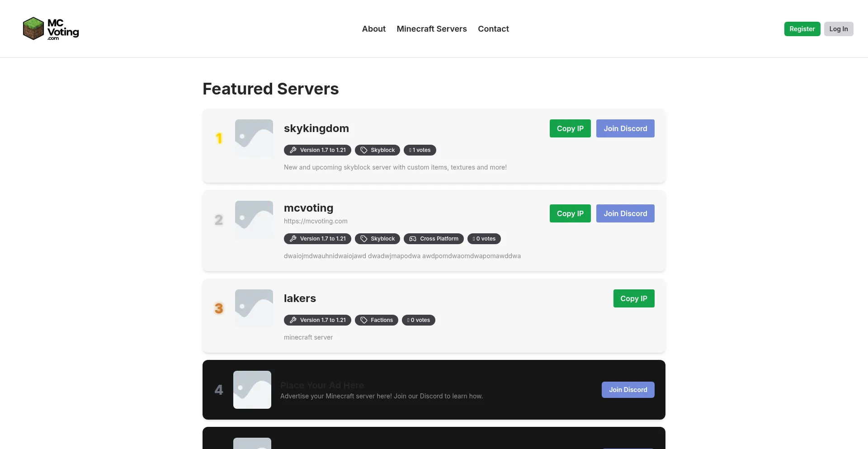
Task: Go to Minecraft Servers in navigation
Action: (431, 29)
